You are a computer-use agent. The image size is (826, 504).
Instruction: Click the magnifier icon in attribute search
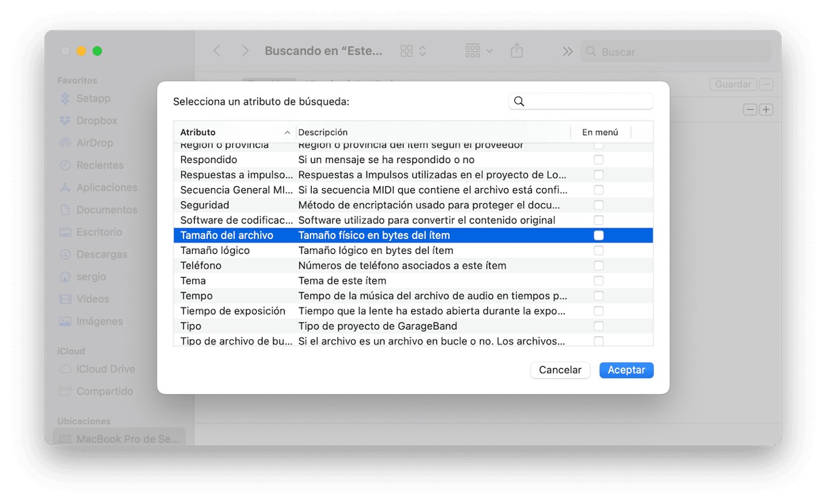click(519, 101)
